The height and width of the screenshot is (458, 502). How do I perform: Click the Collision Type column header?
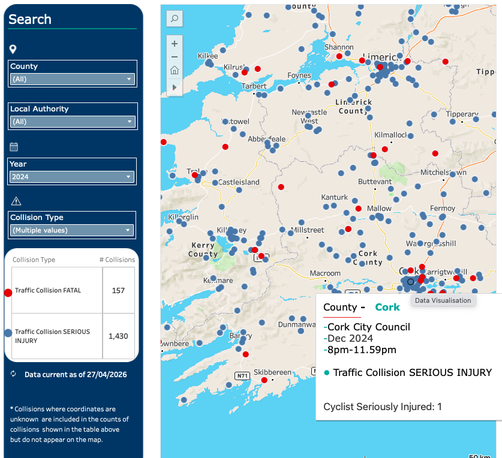[x=34, y=260]
